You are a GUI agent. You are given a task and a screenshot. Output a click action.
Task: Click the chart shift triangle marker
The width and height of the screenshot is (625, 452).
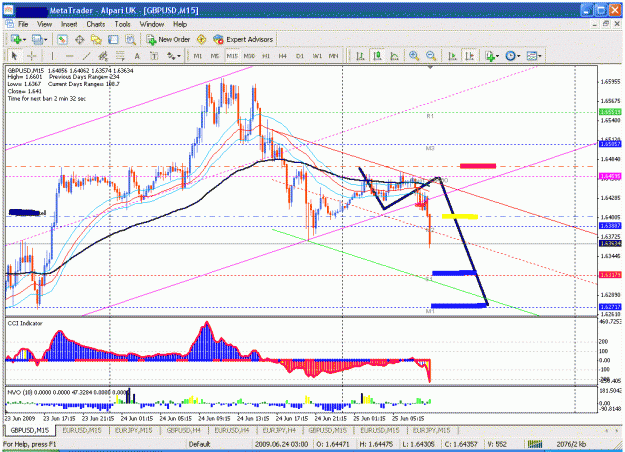click(x=430, y=67)
